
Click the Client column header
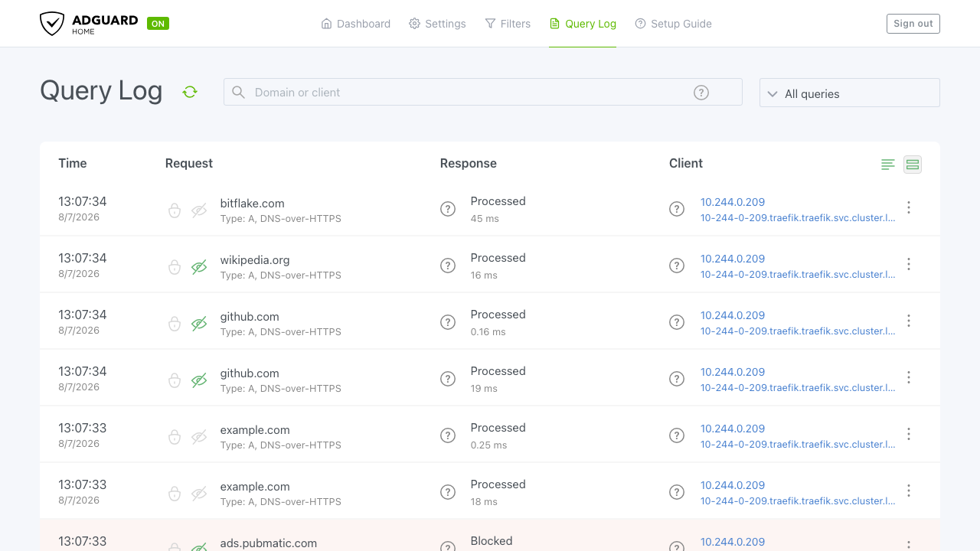coord(686,163)
